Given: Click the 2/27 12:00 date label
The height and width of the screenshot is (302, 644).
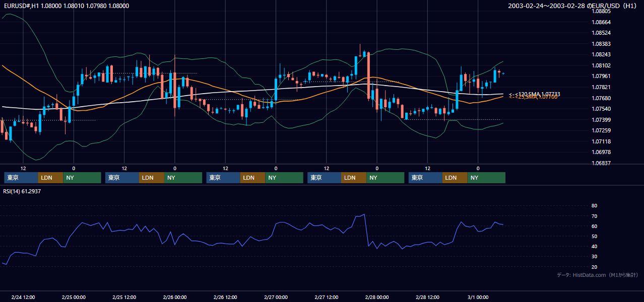Looking at the screenshot, I should 326,297.
